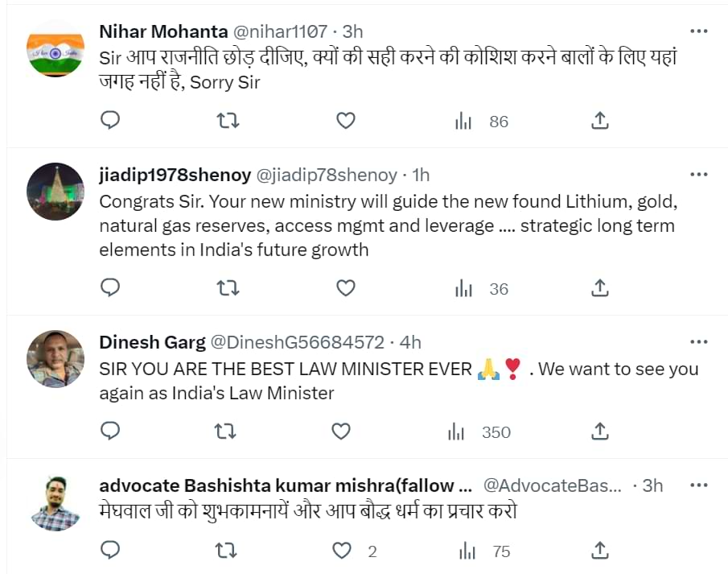Reply to Nihar Mohanta's tweet
Viewport: 728px width, 574px height.
(x=110, y=121)
